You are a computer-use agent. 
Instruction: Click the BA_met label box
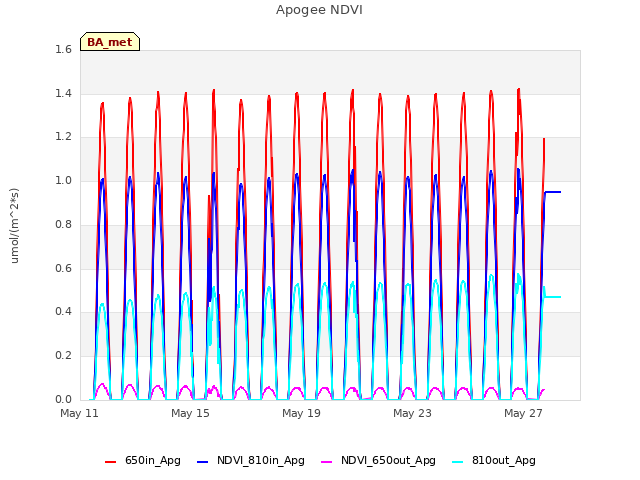tap(110, 42)
